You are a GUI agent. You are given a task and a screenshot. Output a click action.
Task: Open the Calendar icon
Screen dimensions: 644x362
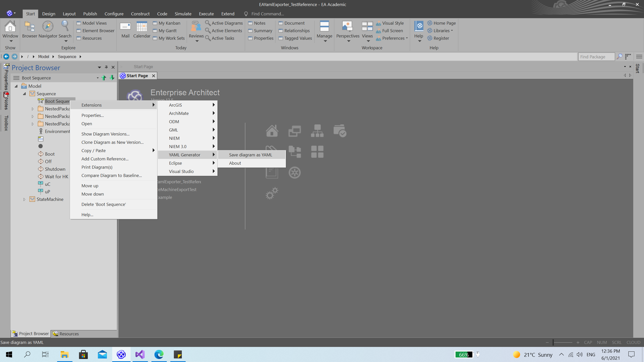[x=142, y=26]
